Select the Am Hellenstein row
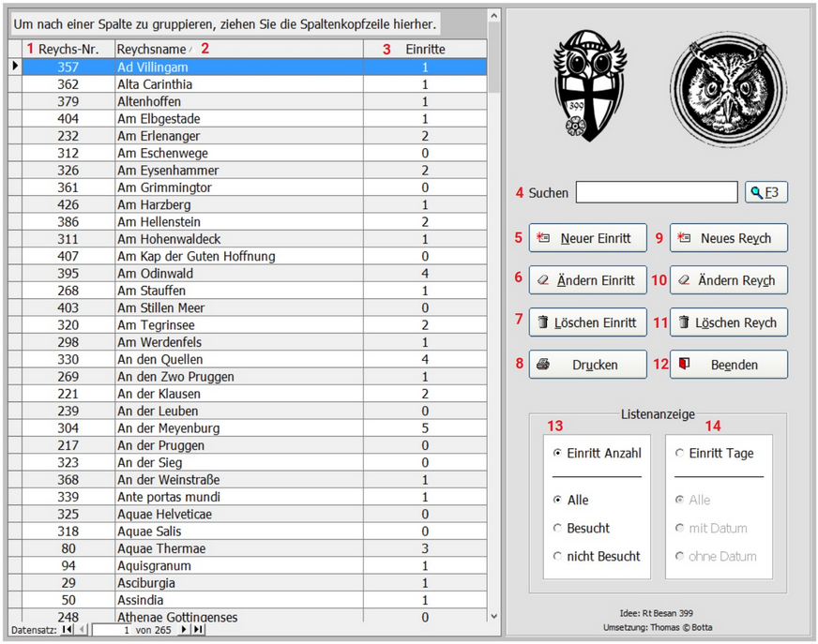This screenshot has width=818, height=644. (254, 221)
